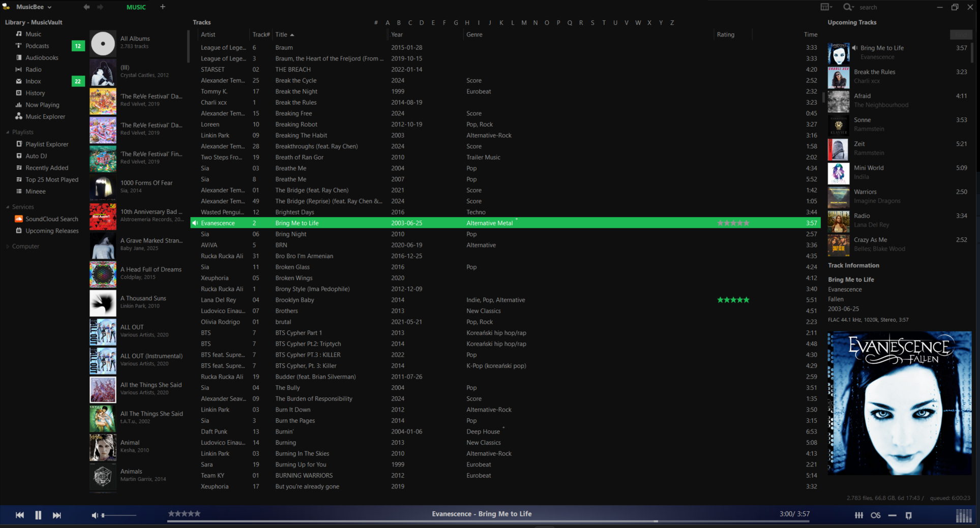Open the panel layout dropdown

826,7
